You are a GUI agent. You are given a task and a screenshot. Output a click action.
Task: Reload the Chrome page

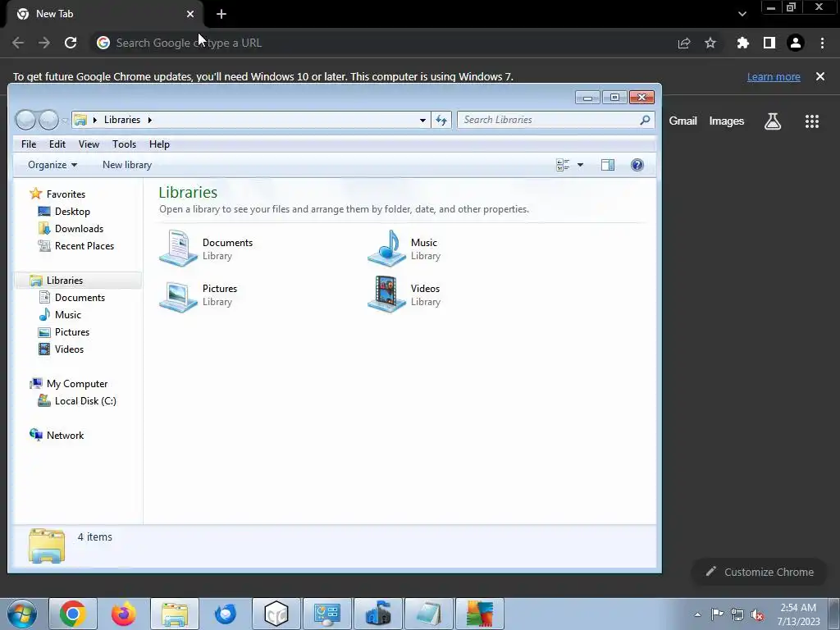[x=71, y=43]
